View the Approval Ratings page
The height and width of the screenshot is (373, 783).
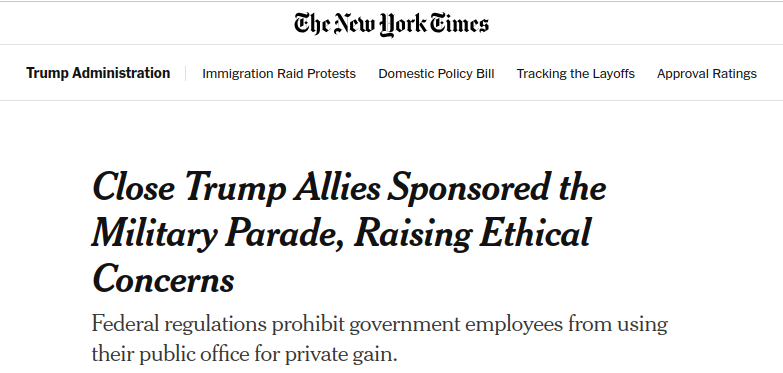coord(707,74)
